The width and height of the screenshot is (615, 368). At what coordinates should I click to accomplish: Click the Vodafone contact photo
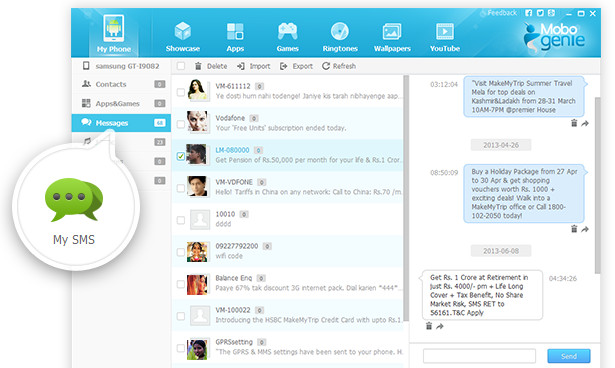coord(197,121)
